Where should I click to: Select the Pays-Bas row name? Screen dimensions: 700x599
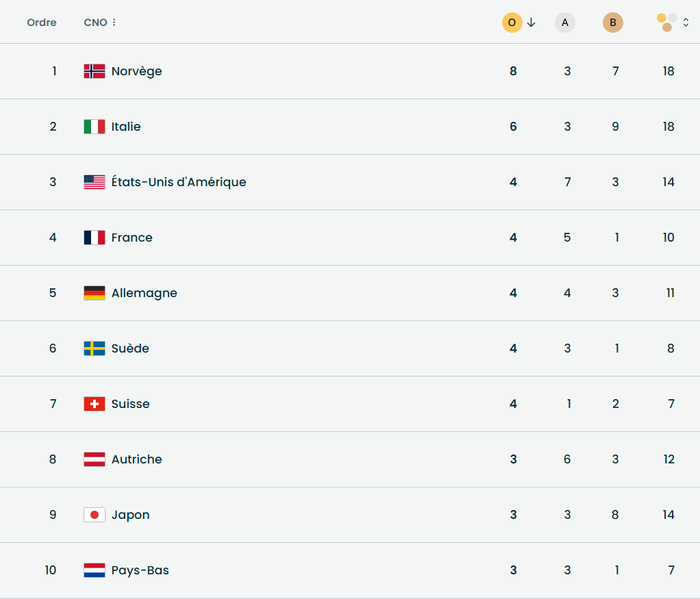point(140,570)
